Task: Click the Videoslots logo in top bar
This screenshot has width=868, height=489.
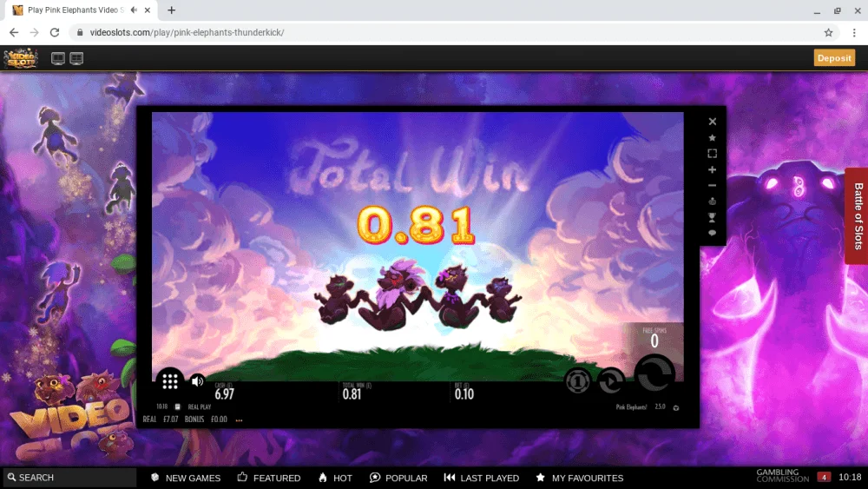Action: pos(21,58)
